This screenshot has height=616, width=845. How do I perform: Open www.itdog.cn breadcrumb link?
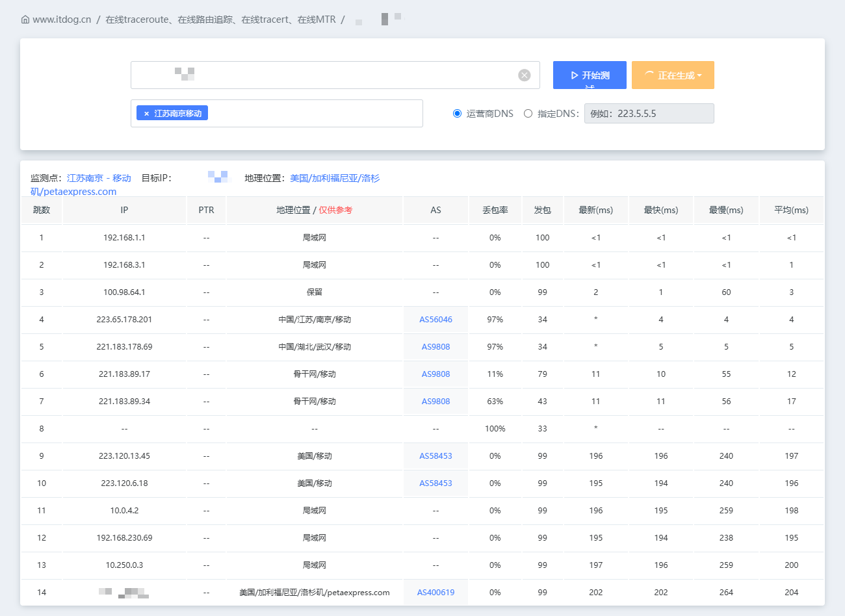tap(62, 19)
